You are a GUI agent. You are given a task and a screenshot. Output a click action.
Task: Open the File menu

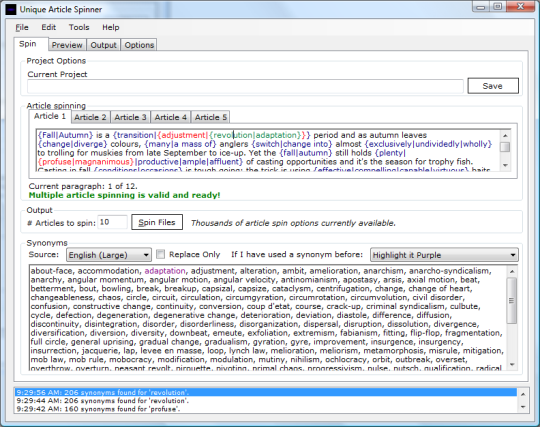pos(22,28)
